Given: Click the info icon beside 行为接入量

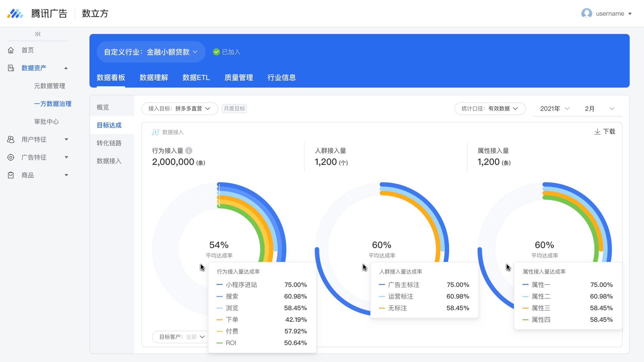Looking at the screenshot, I should (189, 151).
